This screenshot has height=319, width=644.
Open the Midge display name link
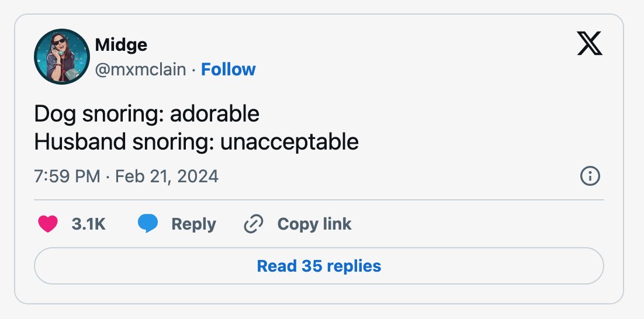(x=121, y=44)
